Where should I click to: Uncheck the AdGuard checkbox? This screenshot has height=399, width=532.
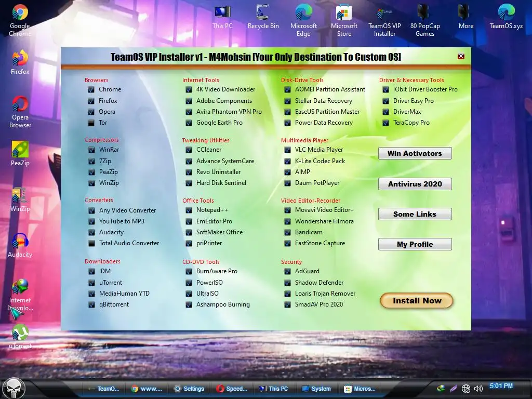coord(287,271)
